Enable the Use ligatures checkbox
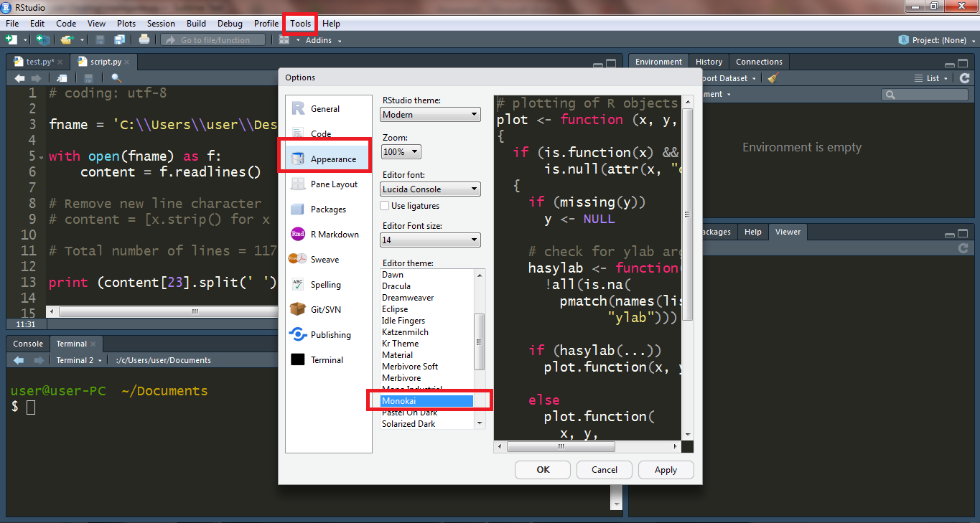This screenshot has width=980, height=523. 384,206
